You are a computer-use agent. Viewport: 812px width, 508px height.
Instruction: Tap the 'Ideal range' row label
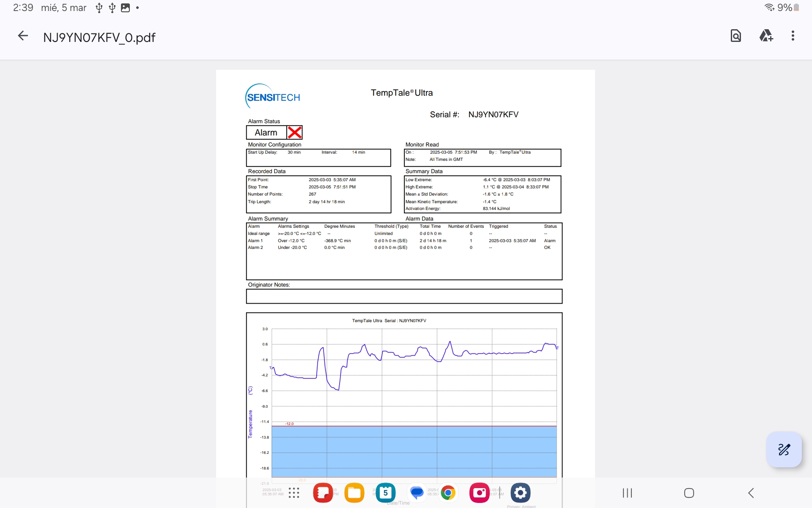[259, 234]
